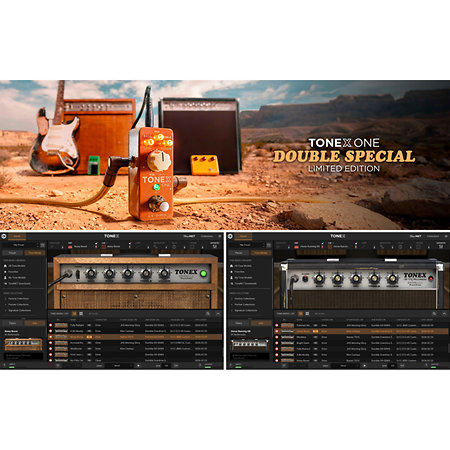The image size is (450, 450).
Task: Select All Tone Models in left window sidebar
Action: click(15, 266)
